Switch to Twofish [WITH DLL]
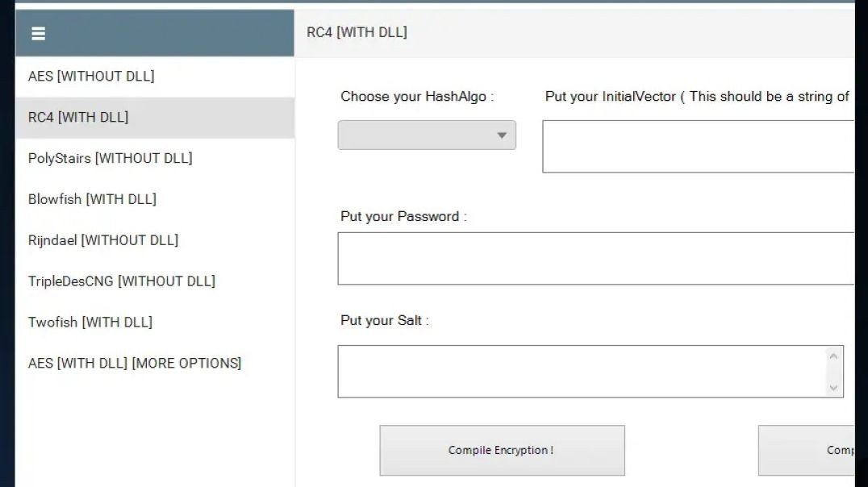This screenshot has width=868, height=487. coord(90,323)
